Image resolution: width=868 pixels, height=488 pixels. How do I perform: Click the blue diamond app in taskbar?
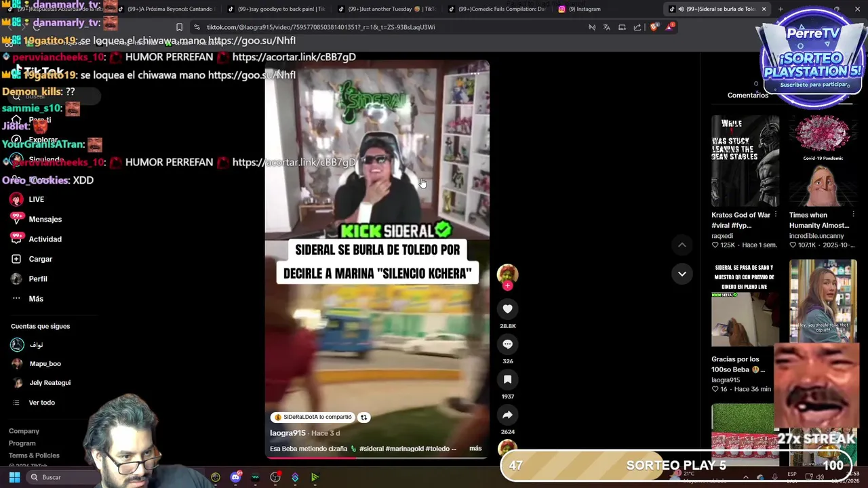[x=295, y=477]
